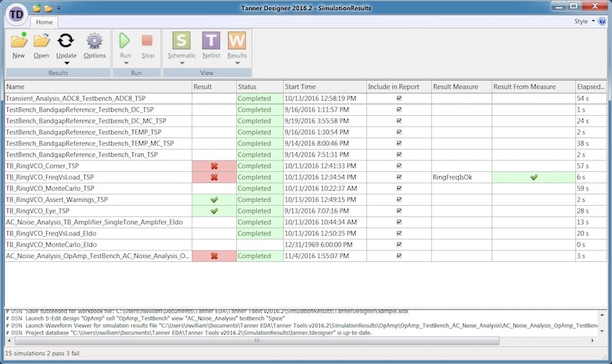The height and width of the screenshot is (364, 612).
Task: Switch to the Home ribbon tab
Action: pyautogui.click(x=44, y=22)
